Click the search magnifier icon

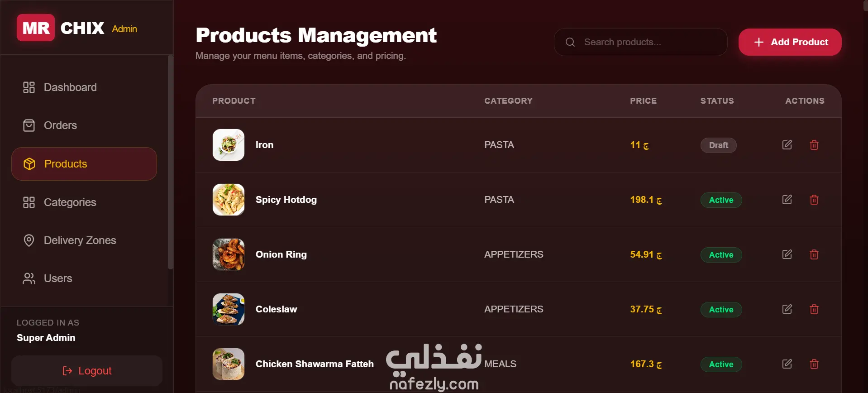click(570, 42)
